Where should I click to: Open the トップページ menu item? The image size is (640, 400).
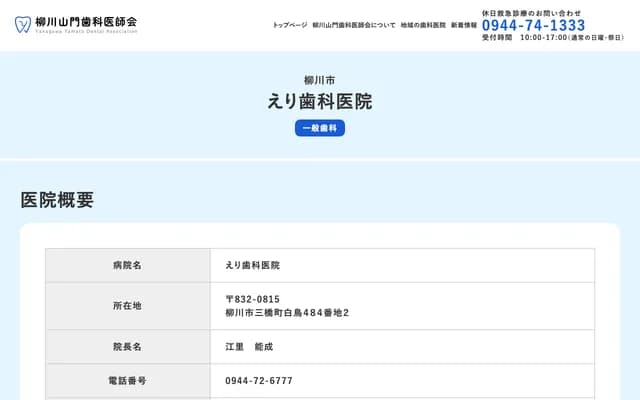(290, 24)
